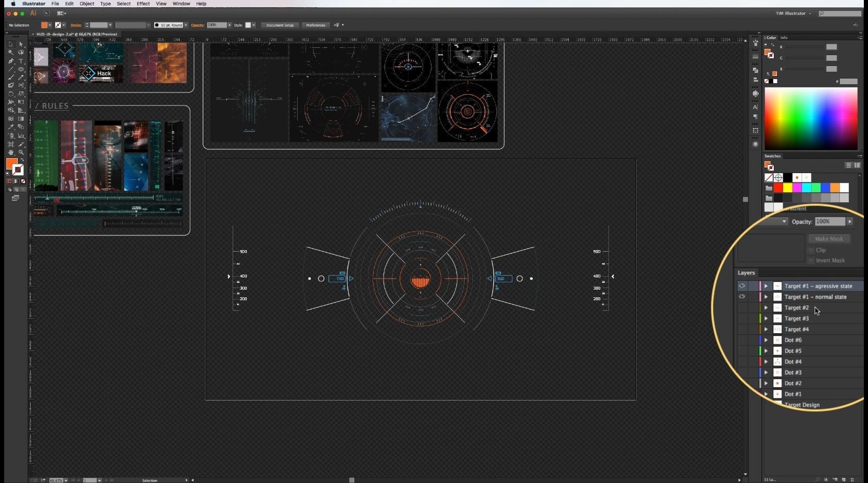
Task: Select the Artboard tool
Action: 10,144
